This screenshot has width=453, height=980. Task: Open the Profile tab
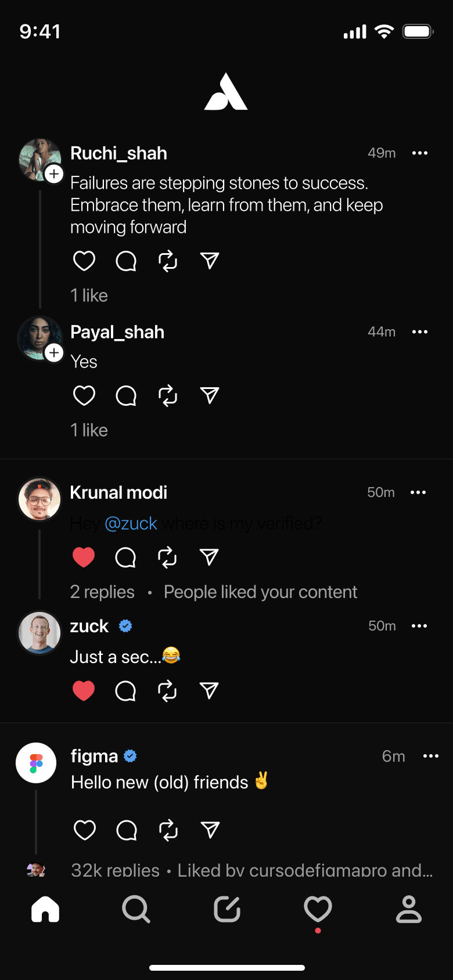408,909
